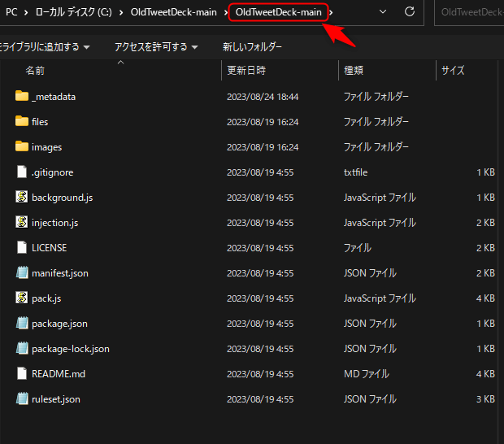Select the images folder name
The image size is (504, 444).
coord(46,147)
